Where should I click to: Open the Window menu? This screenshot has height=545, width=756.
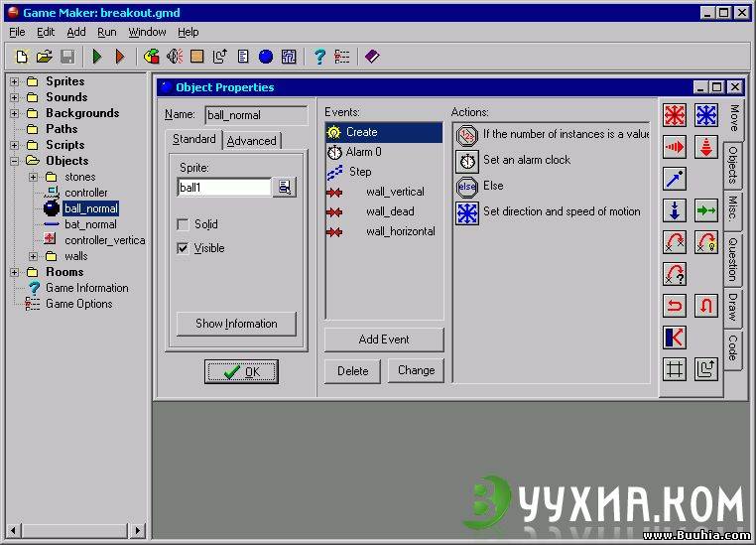(x=147, y=32)
